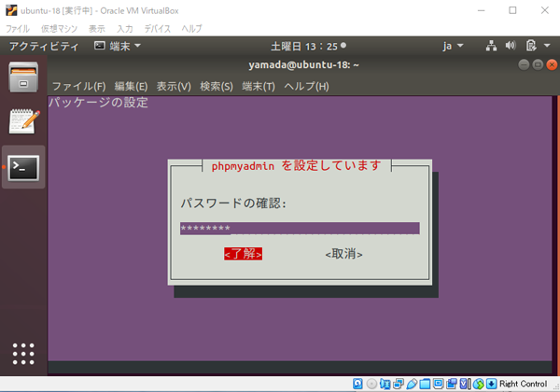Open Files from the Ubuntu dock
Viewport: 560px width, 392px height.
23,77
